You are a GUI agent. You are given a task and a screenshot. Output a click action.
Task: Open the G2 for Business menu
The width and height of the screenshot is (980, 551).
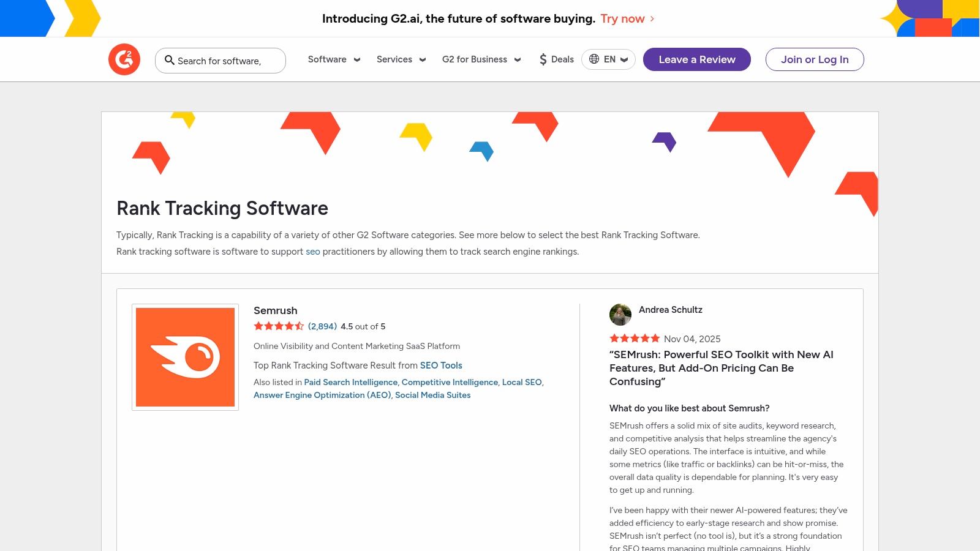[x=481, y=59]
